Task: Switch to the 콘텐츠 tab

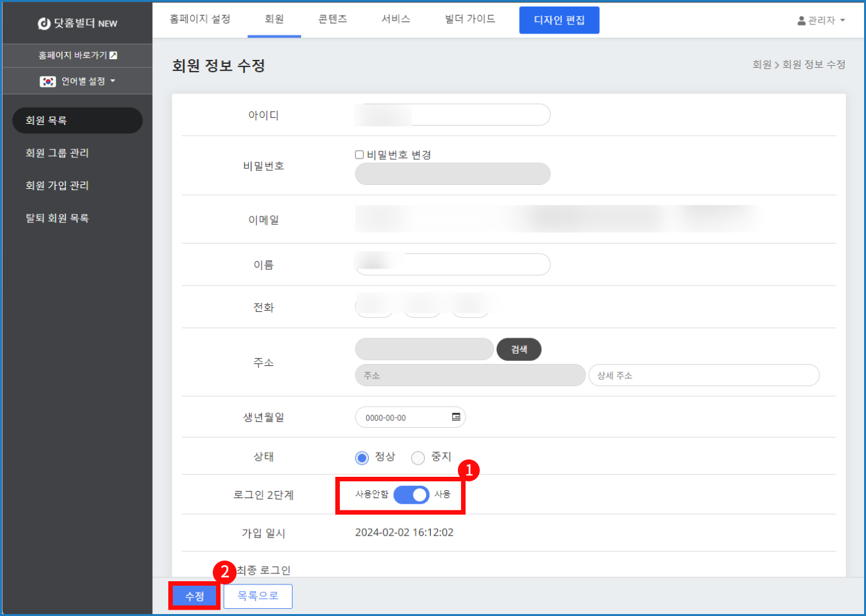Action: 333,19
